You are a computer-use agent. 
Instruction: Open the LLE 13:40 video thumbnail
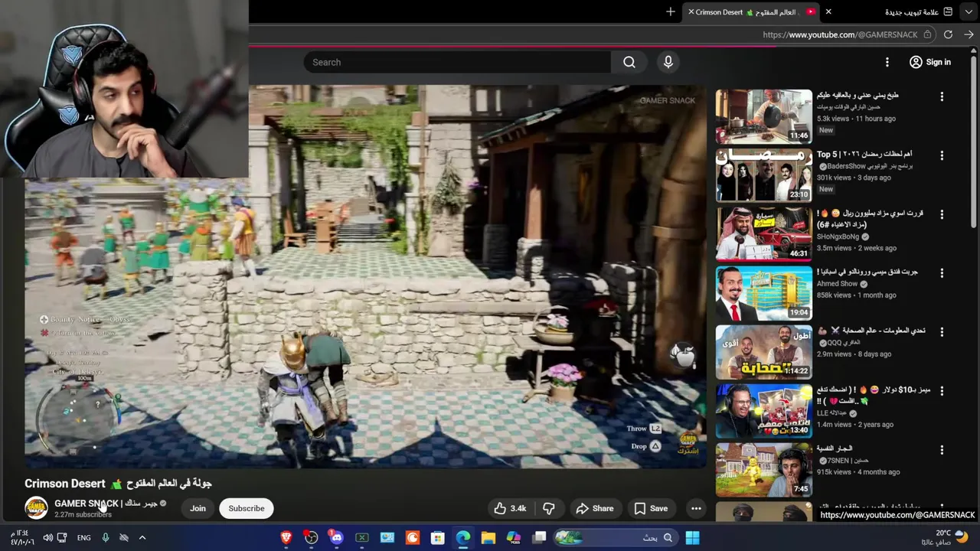(x=763, y=411)
